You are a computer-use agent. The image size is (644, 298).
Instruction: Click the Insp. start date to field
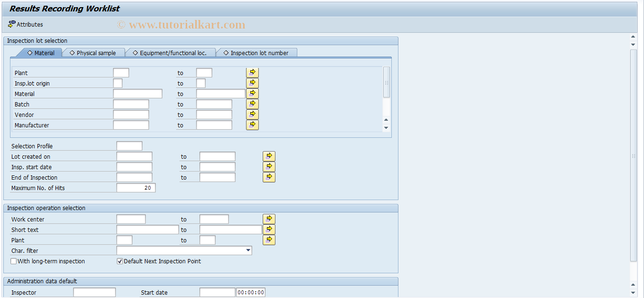coord(218,167)
